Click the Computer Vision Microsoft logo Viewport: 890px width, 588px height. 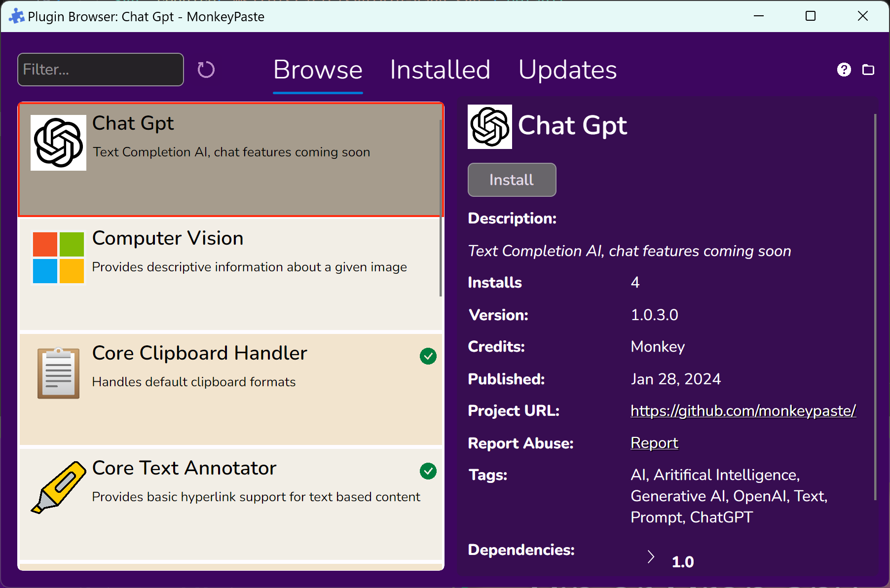click(58, 257)
